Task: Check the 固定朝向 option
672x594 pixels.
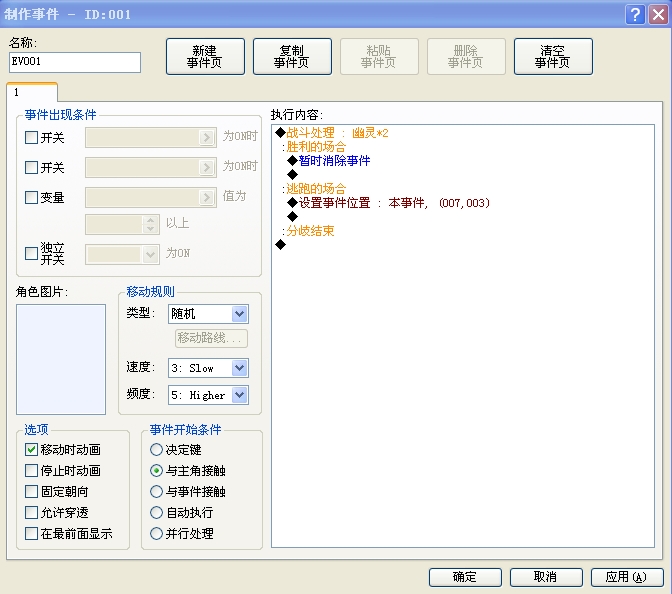Action: (x=31, y=492)
